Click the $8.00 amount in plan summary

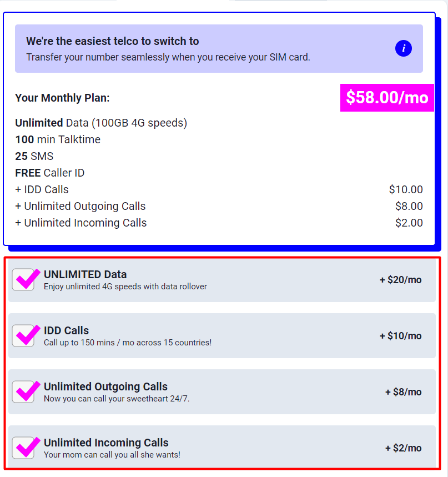coord(409,206)
